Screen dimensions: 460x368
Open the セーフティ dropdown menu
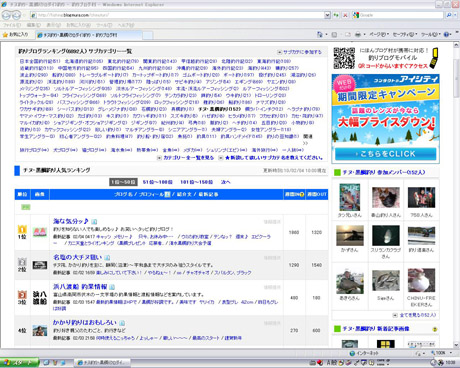[405, 34]
